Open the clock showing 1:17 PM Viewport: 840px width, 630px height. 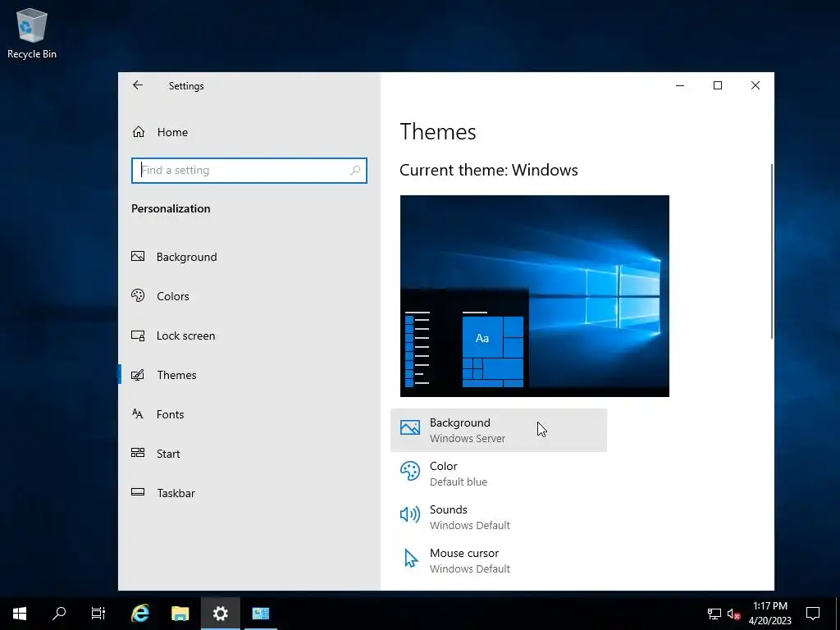click(x=769, y=614)
